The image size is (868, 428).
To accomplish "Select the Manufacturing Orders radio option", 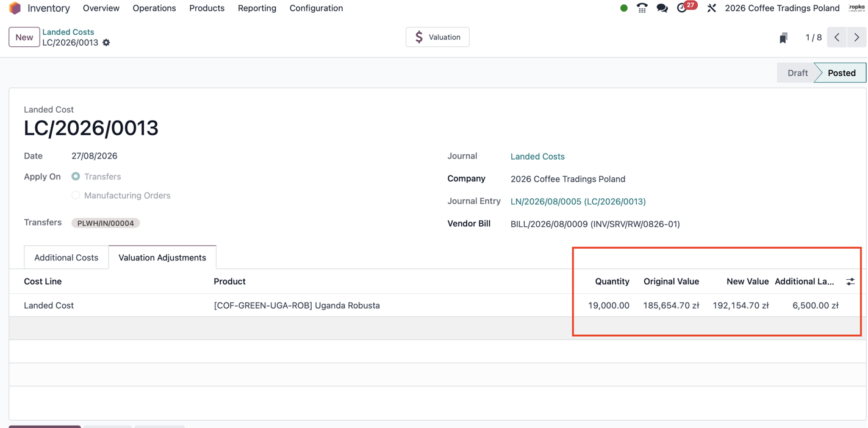I will (x=76, y=195).
